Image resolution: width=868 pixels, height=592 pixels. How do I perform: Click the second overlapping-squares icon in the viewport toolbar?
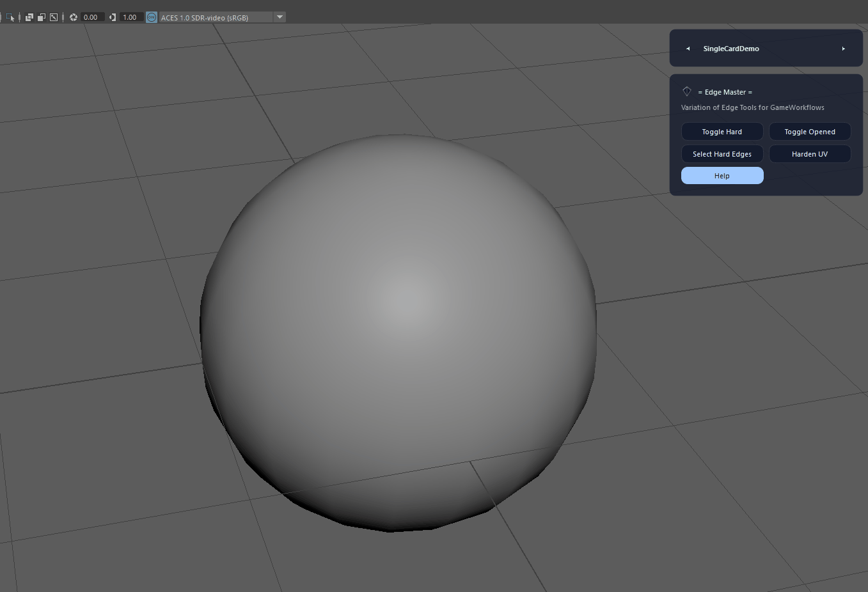click(x=42, y=17)
